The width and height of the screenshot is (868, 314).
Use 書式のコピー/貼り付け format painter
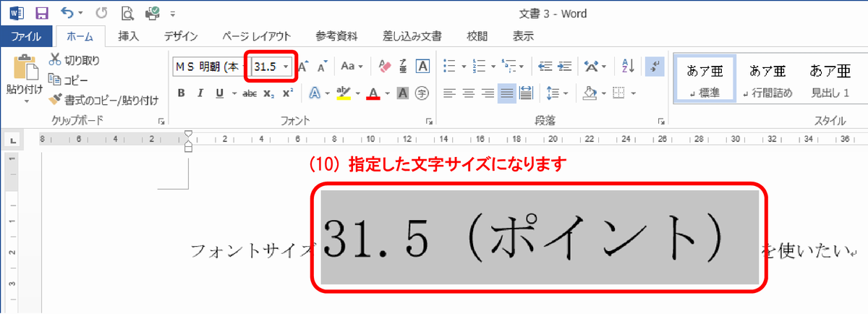click(103, 100)
